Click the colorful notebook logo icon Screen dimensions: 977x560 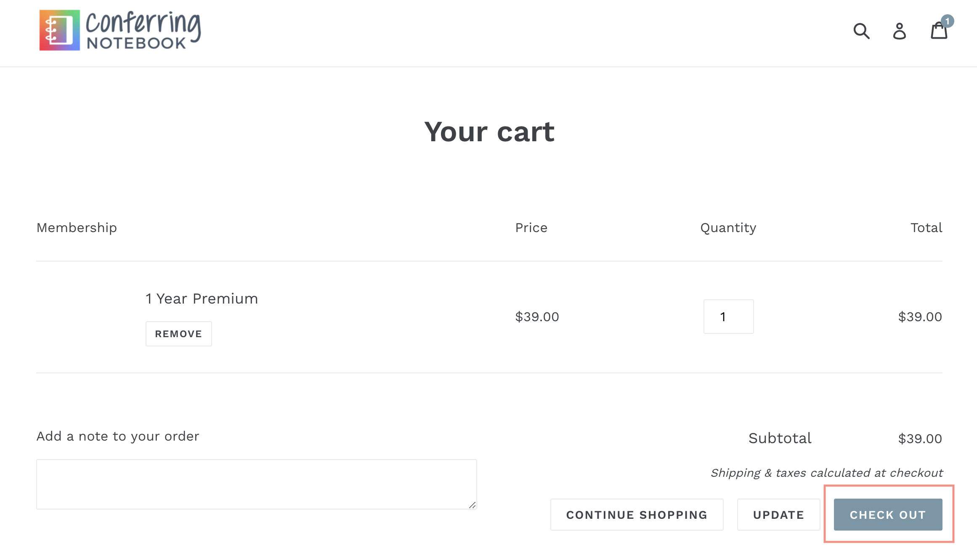pos(59,30)
